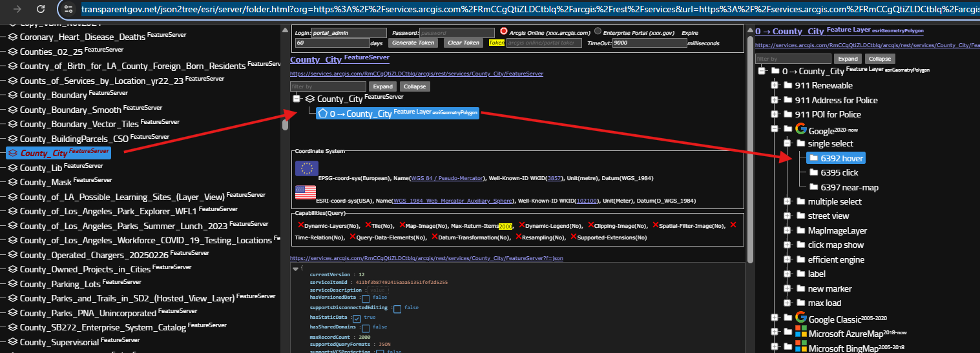Click the browser reload icon
Viewport: 980px width, 353px height.
click(x=41, y=9)
